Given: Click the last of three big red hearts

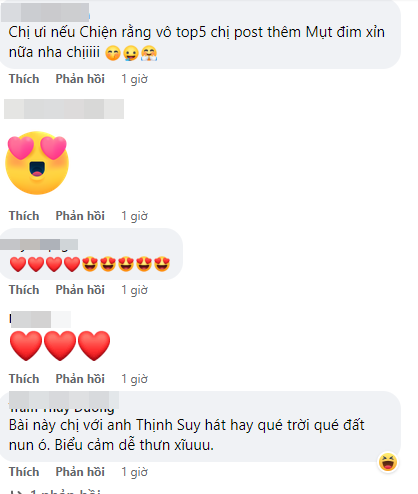Looking at the screenshot, I should point(94,345).
